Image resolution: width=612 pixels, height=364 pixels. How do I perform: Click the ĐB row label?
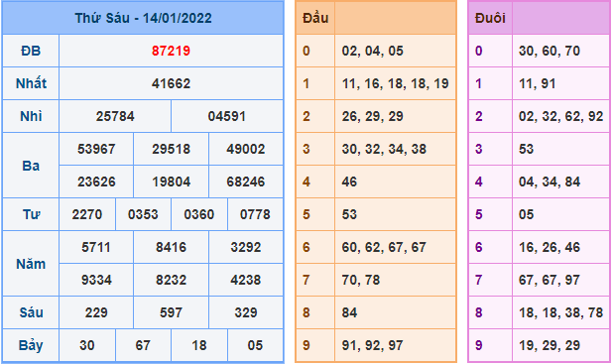[x=31, y=51]
